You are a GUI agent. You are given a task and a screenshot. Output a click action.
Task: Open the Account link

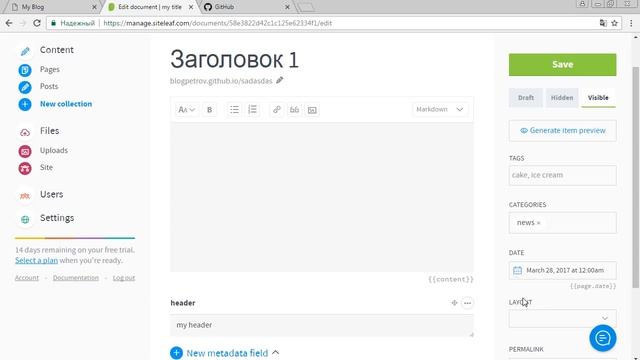(x=27, y=278)
